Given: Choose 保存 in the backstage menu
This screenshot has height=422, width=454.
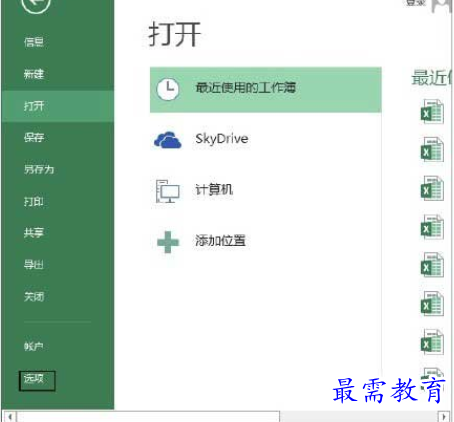Looking at the screenshot, I should (x=34, y=137).
